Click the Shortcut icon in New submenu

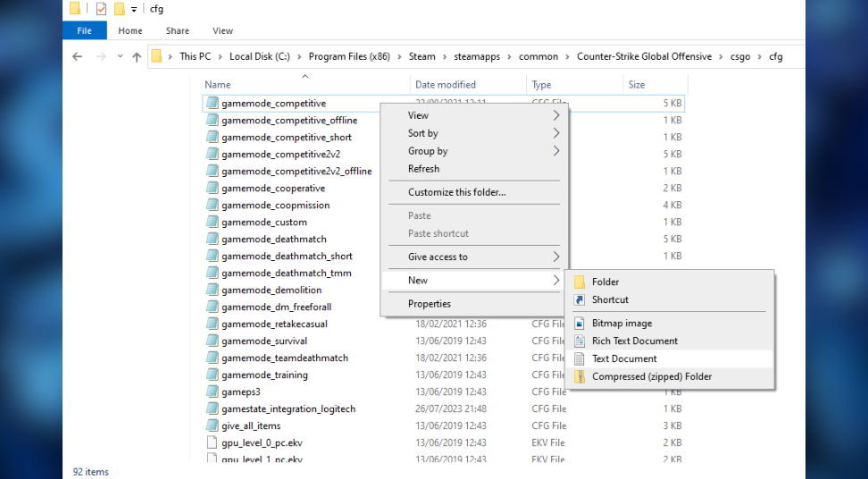click(579, 299)
